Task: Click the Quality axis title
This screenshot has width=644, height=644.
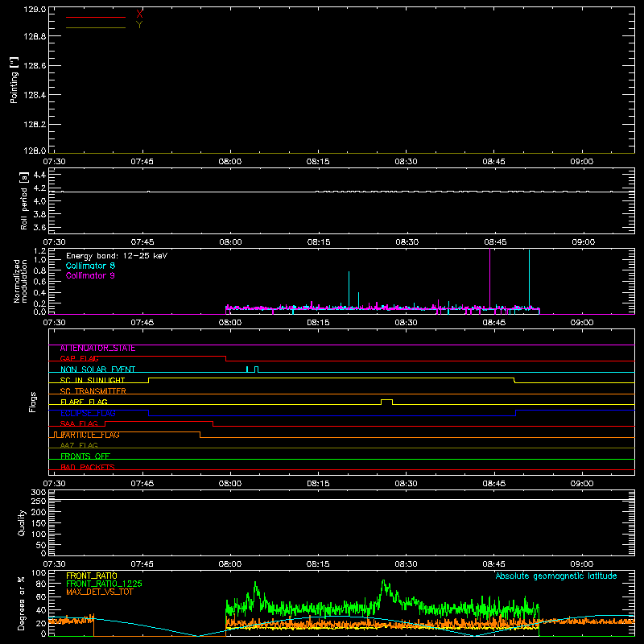Action: tap(22, 522)
